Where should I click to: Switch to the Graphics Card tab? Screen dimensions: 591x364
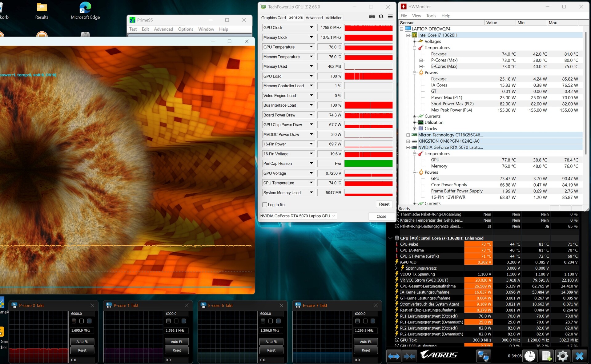(273, 18)
